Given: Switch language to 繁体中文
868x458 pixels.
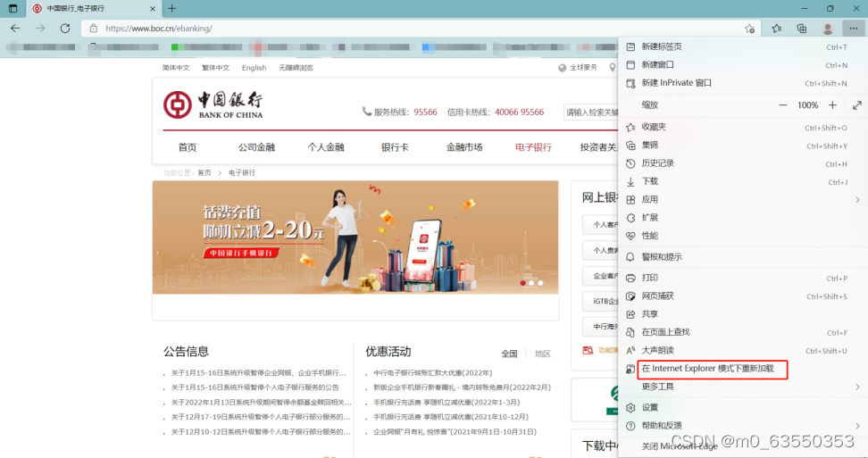Looking at the screenshot, I should point(215,68).
